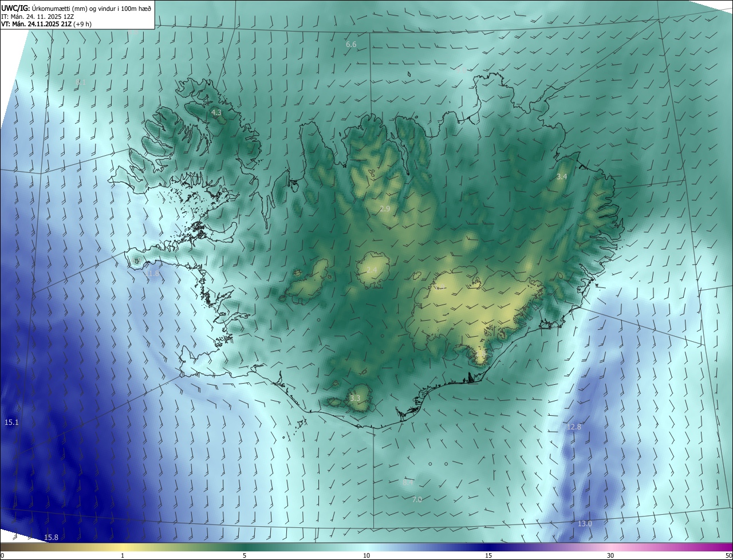Click the 2.4 value on the central glacier
The height and width of the screenshot is (560, 733).
pos(372,270)
